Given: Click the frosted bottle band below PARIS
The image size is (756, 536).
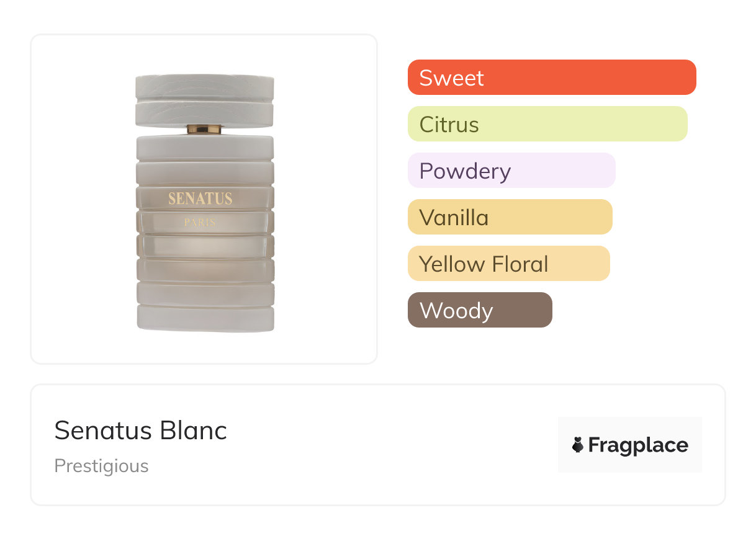Looking at the screenshot, I should click(x=204, y=246).
